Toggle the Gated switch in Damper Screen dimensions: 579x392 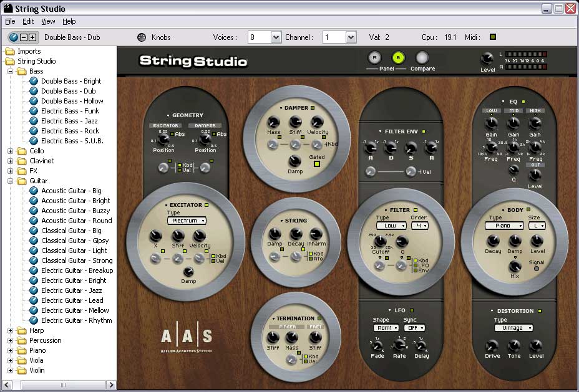pos(317,164)
